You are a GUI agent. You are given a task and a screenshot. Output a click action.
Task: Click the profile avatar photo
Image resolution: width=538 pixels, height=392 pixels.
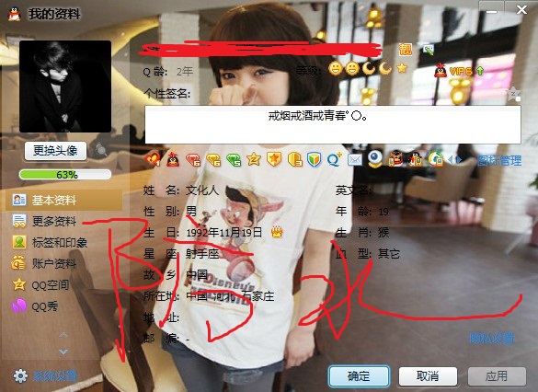[65, 86]
